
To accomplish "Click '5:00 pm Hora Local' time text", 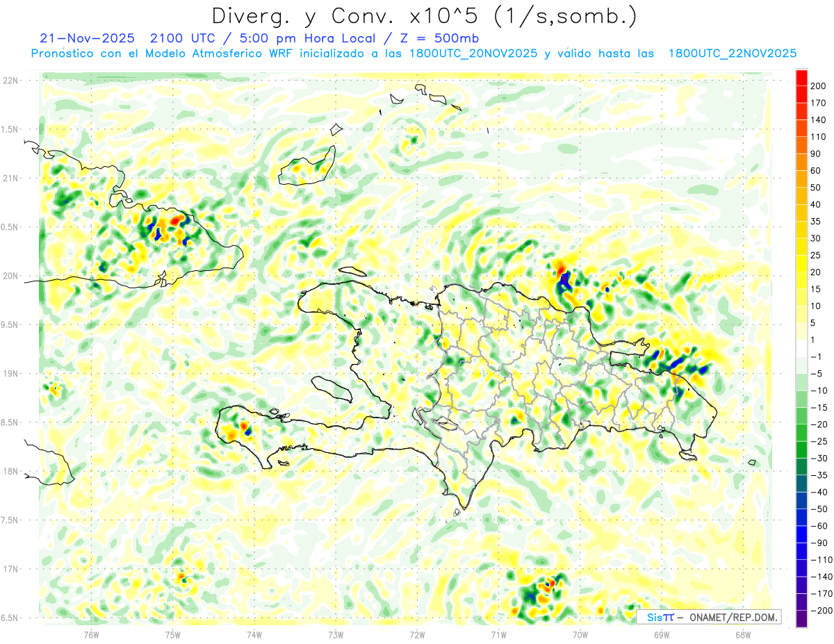I will click(x=308, y=38).
